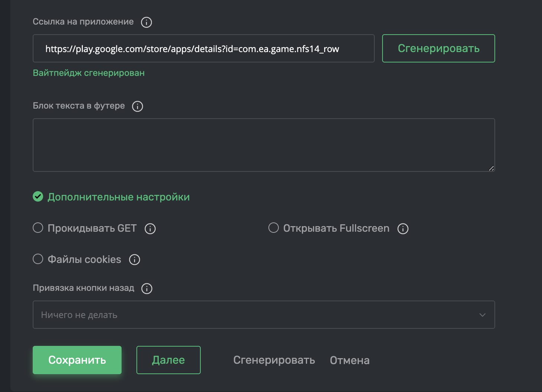The height and width of the screenshot is (392, 542).
Task: Click the Файлы cookies label text
Action: tap(84, 260)
